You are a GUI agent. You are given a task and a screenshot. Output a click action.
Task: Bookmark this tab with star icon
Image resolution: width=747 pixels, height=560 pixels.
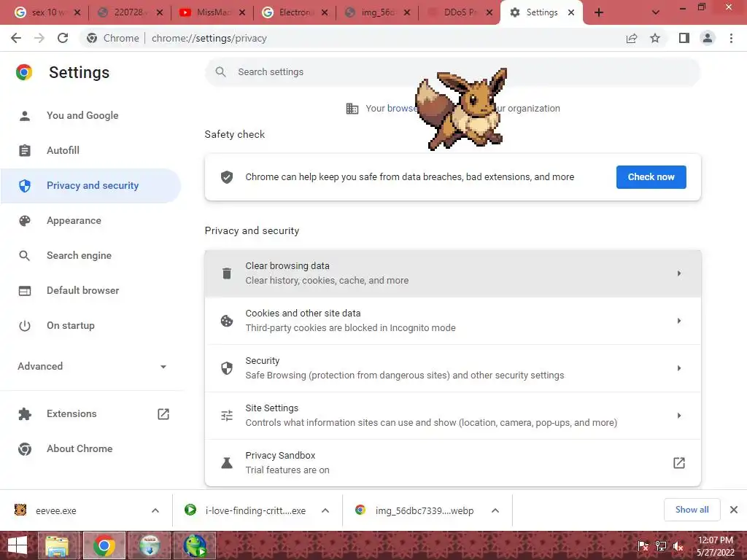click(655, 38)
